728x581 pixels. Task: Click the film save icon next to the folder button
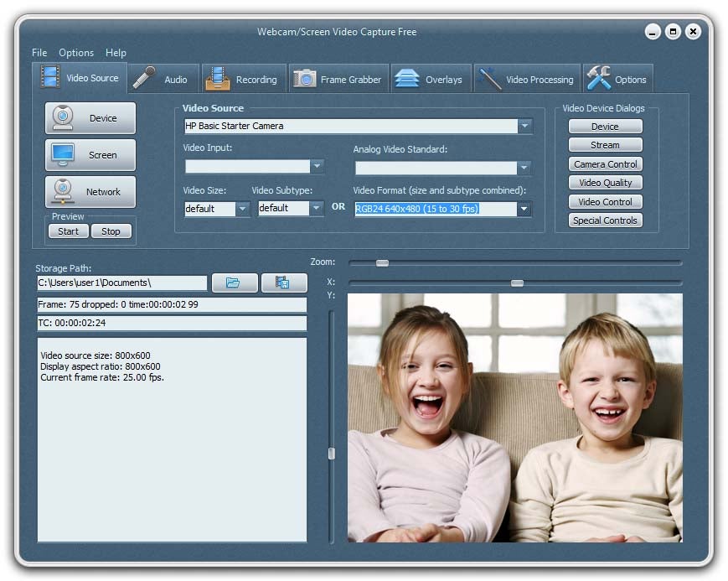[283, 283]
